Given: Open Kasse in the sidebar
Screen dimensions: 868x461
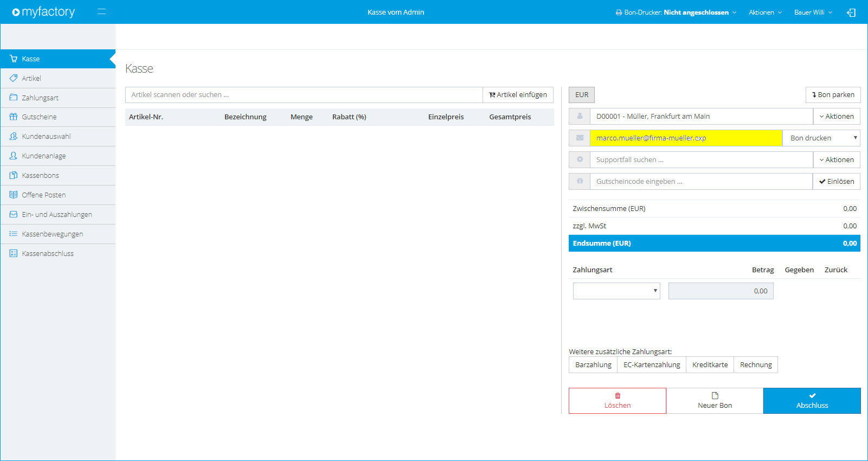Looking at the screenshot, I should point(58,59).
